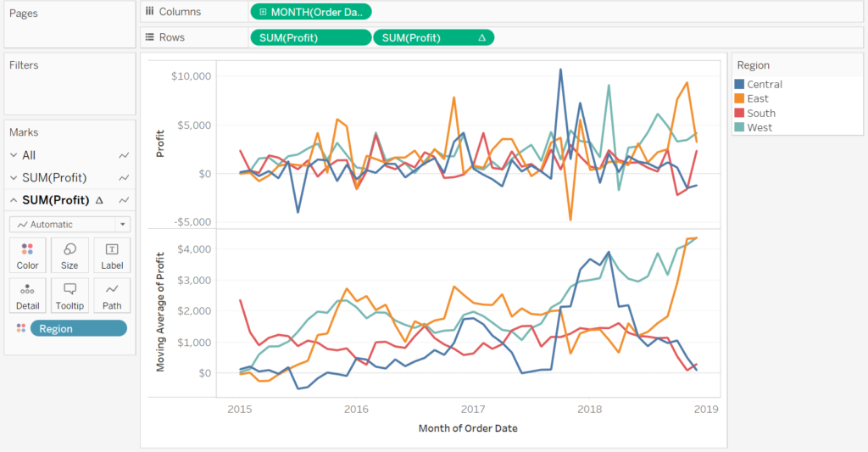Select the first SUM(Profit) pill in Rows
Screen dimensions: 868x452
pos(310,37)
